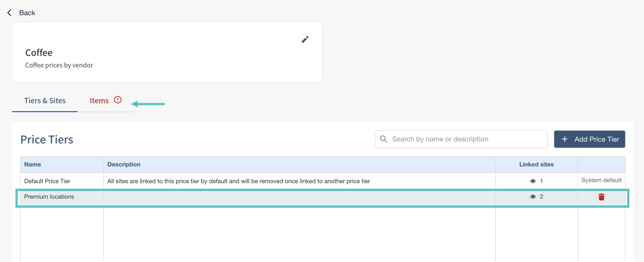Select the Default Price Tier row name
Image resolution: width=644 pixels, height=262 pixels.
(x=47, y=181)
